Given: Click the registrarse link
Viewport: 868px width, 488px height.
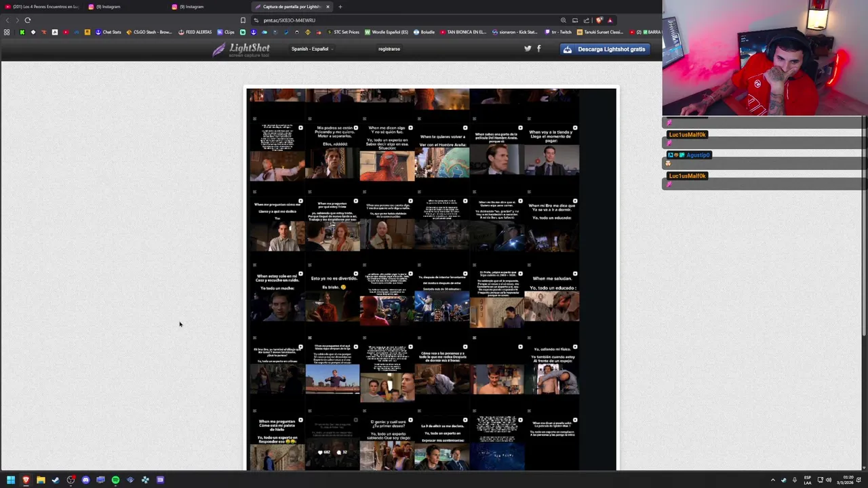Looking at the screenshot, I should (389, 49).
